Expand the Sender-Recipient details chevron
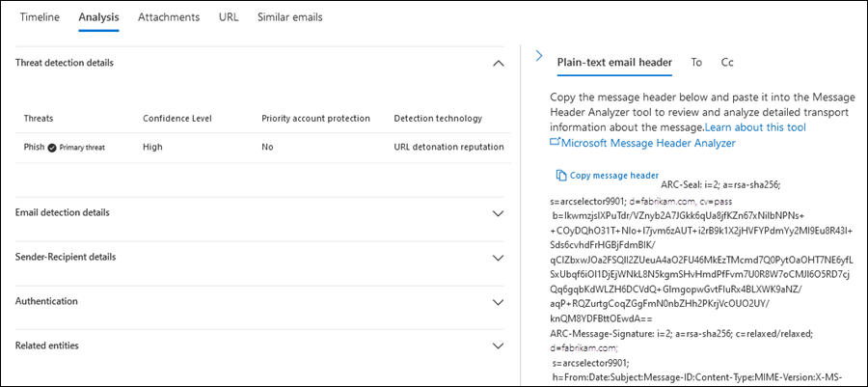Screen dimensions: 868x387 499,258
